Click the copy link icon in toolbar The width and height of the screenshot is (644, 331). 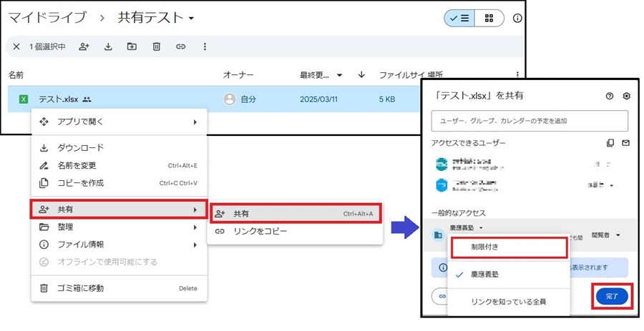tap(180, 46)
